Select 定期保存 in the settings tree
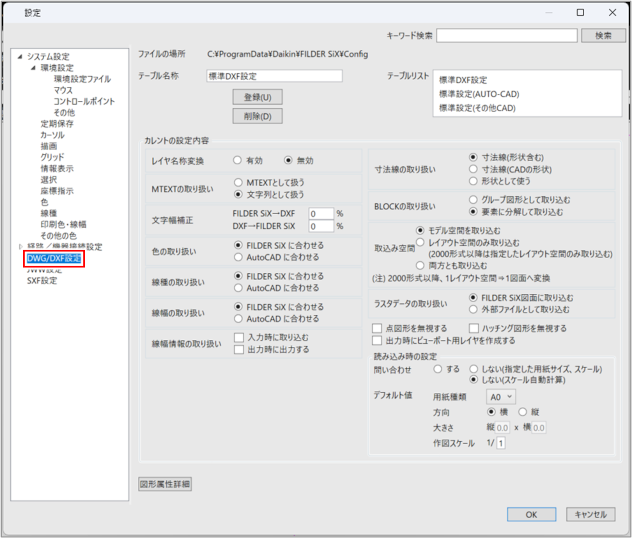The width and height of the screenshot is (632, 538). coord(57,124)
